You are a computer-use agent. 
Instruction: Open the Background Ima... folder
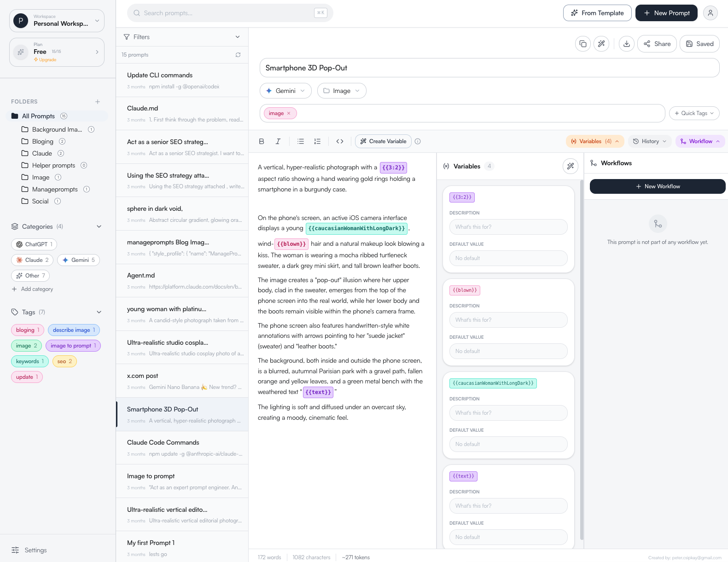pos(58,129)
